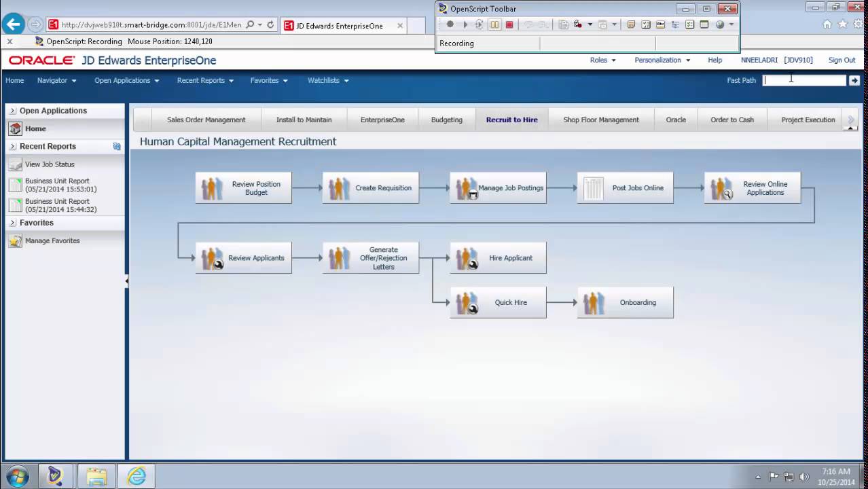Collapse the left panel with splitter arrow
Screen dimensions: 868x489
point(127,280)
